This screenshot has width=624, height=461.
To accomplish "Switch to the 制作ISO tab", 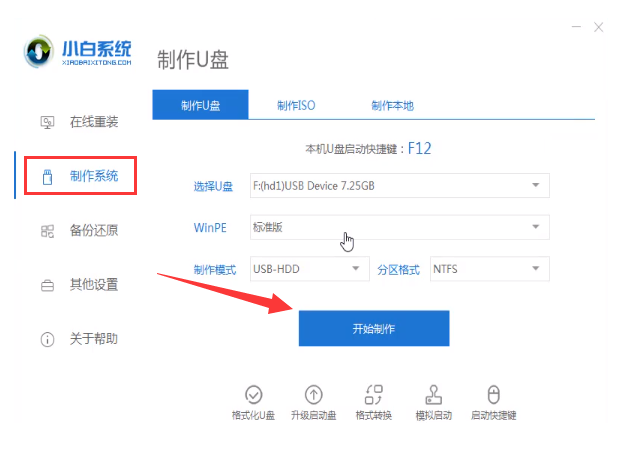I will 296,105.
